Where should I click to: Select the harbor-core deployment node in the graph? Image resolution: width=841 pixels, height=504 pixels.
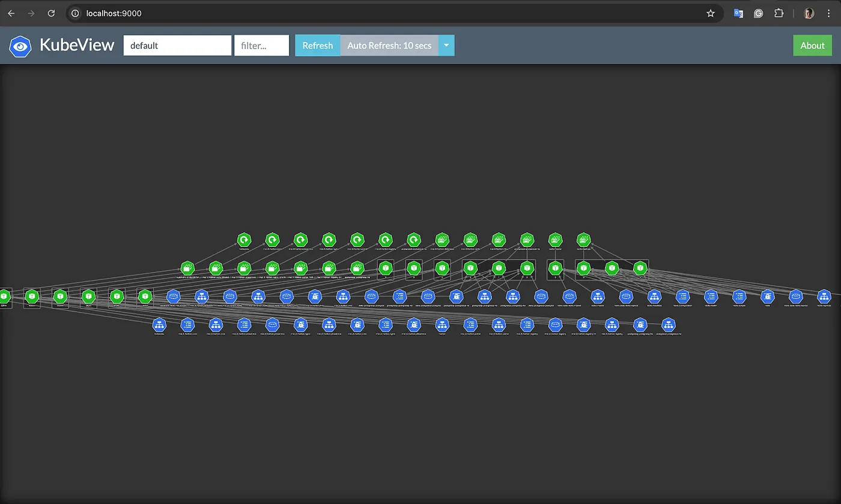pos(272,239)
